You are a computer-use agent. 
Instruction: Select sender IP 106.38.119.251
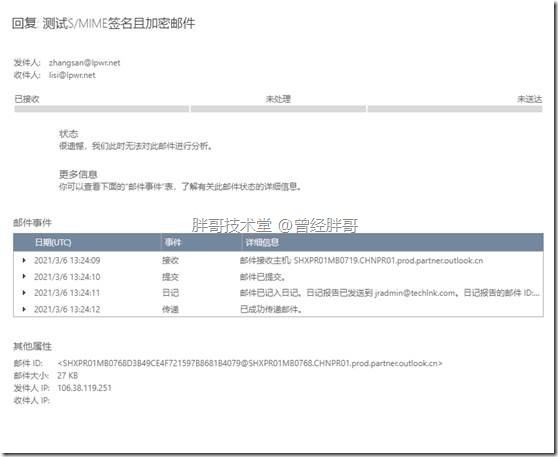coord(84,388)
